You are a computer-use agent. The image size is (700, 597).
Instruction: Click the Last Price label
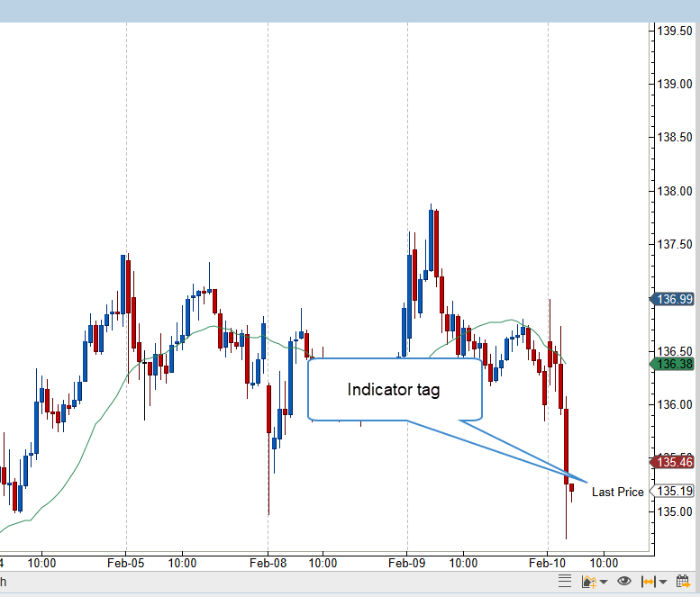(x=617, y=492)
